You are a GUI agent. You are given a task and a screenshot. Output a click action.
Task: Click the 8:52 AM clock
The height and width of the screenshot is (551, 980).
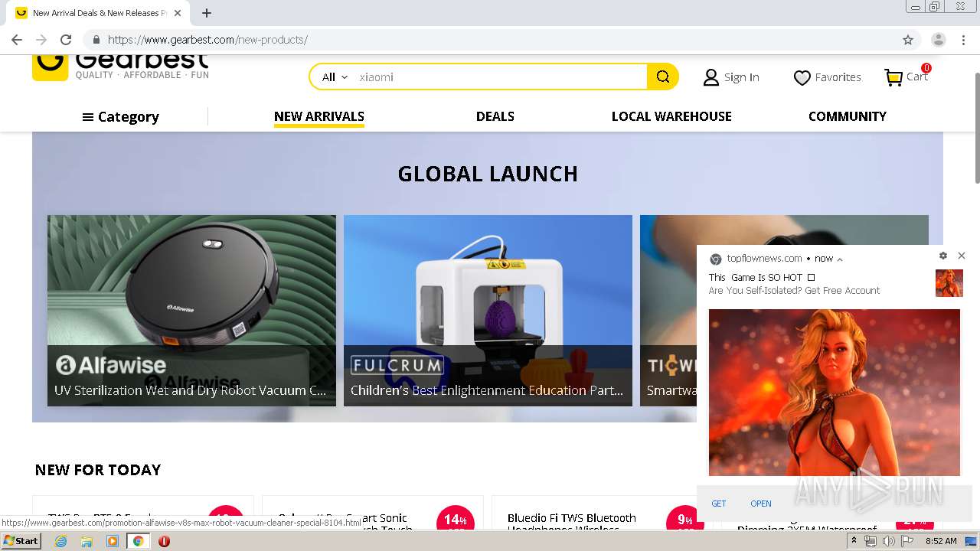tap(941, 541)
